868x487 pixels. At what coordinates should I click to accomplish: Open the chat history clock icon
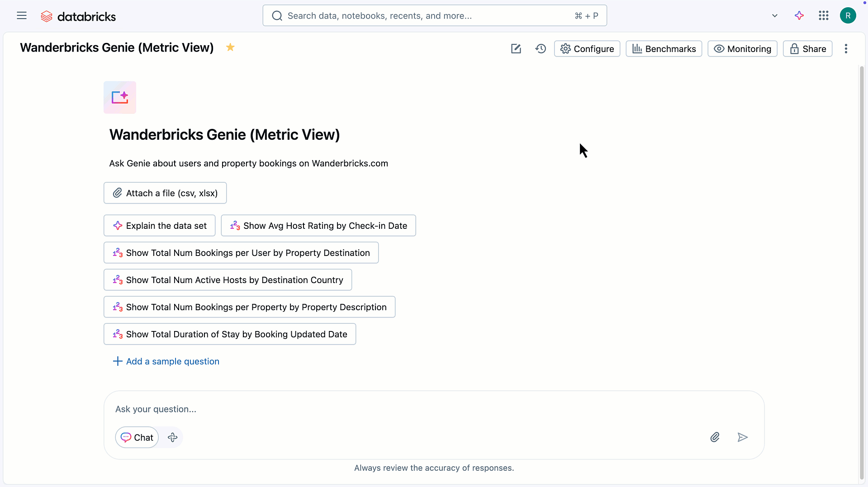pos(541,49)
